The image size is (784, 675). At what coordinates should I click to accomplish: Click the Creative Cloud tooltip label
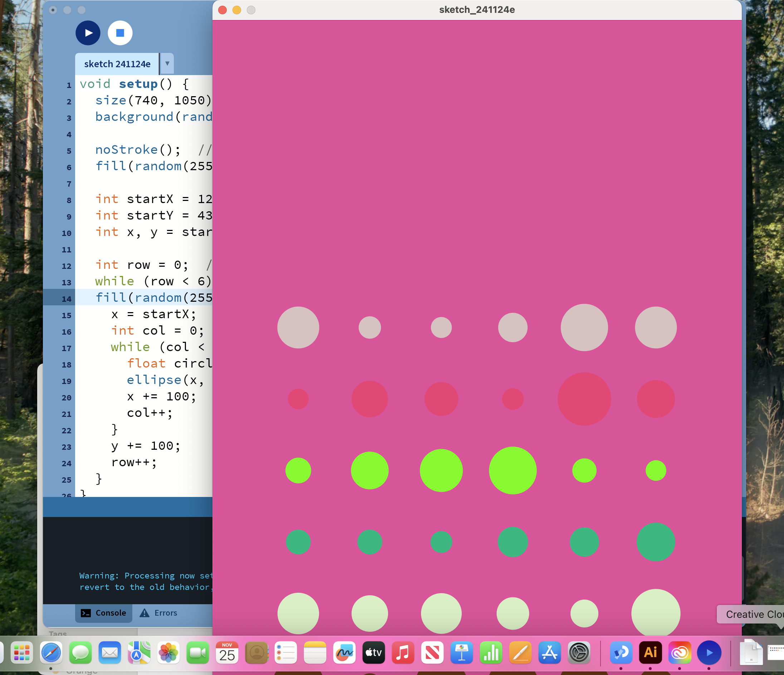pos(753,614)
